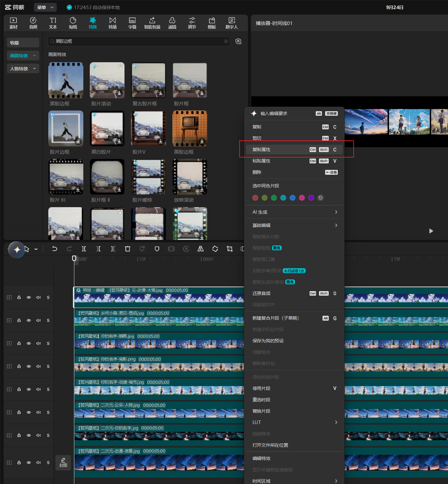Open the 贴纸 stickers tab
Image resolution: width=448 pixels, height=484 pixels.
click(73, 23)
